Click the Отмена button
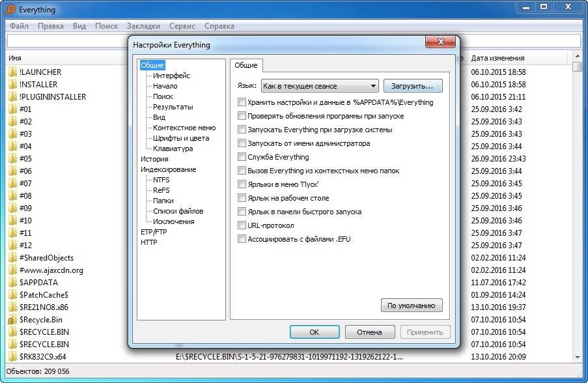 (369, 332)
